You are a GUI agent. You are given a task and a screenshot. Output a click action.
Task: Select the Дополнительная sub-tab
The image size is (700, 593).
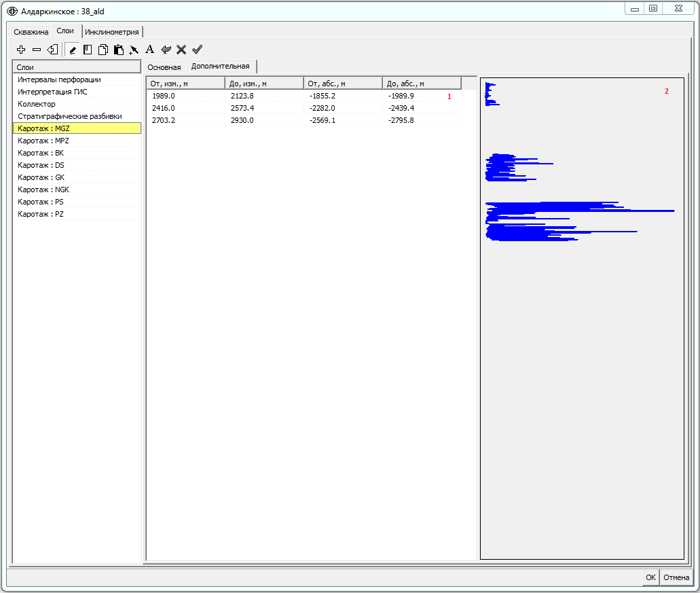click(221, 66)
